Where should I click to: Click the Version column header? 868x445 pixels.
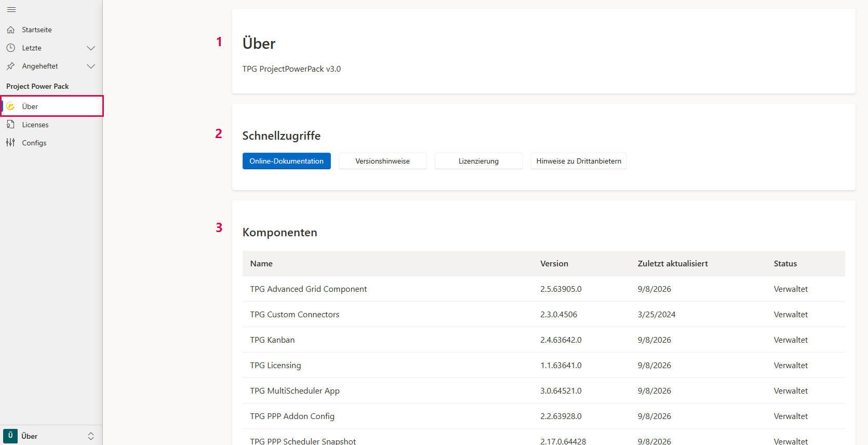554,264
